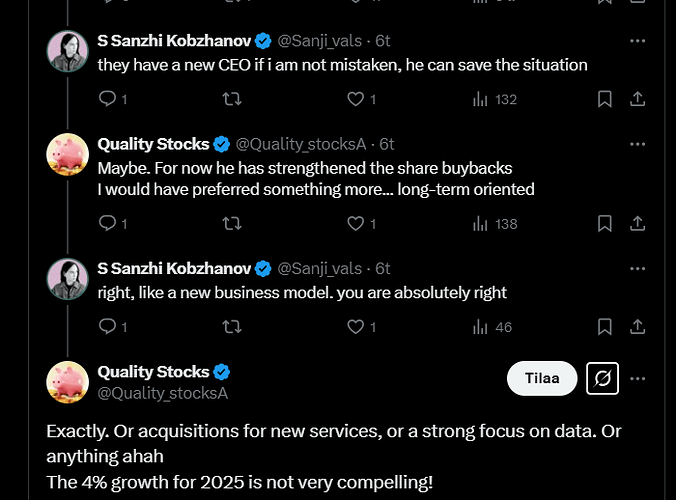Open more options on Sanzhi's first tweet

click(637, 41)
